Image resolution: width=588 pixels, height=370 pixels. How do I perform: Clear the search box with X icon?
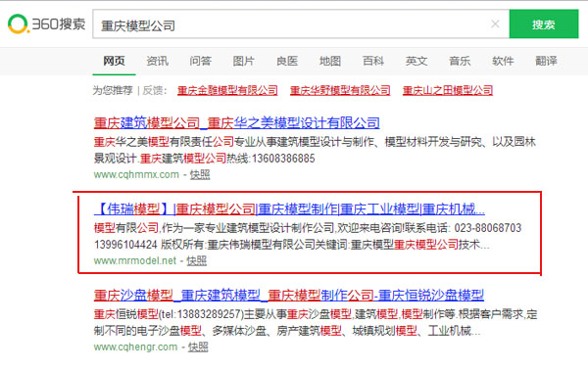[495, 23]
